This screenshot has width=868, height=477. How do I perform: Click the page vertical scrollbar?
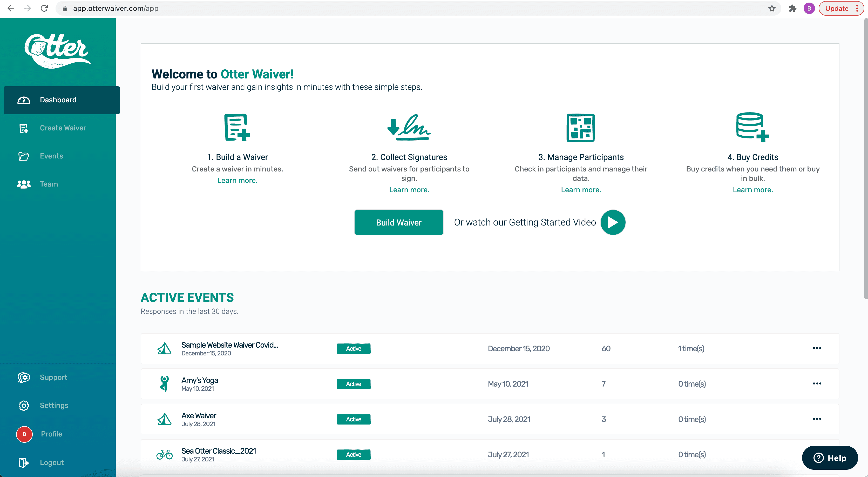click(866, 158)
